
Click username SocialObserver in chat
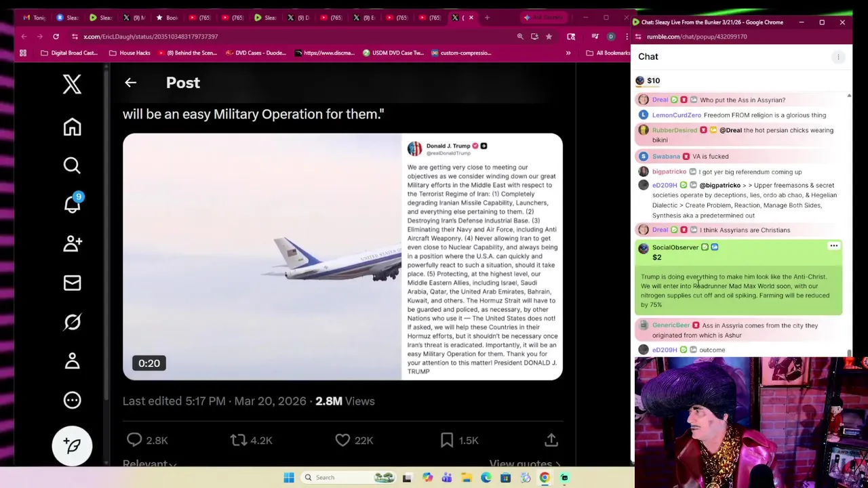675,247
